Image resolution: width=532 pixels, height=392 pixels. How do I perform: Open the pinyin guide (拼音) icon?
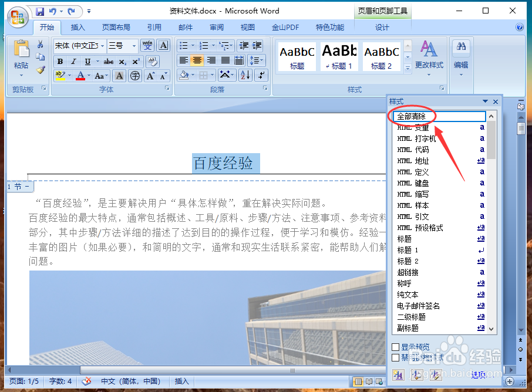point(147,46)
